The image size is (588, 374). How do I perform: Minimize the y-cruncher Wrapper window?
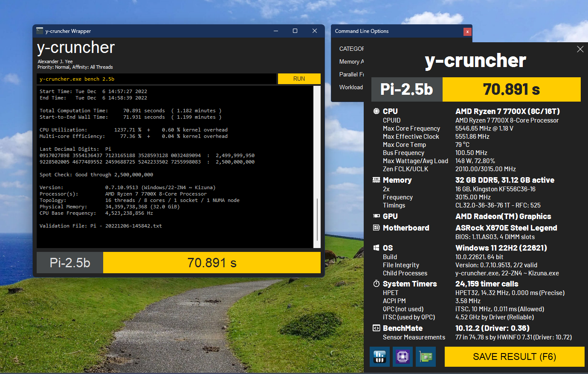(276, 31)
